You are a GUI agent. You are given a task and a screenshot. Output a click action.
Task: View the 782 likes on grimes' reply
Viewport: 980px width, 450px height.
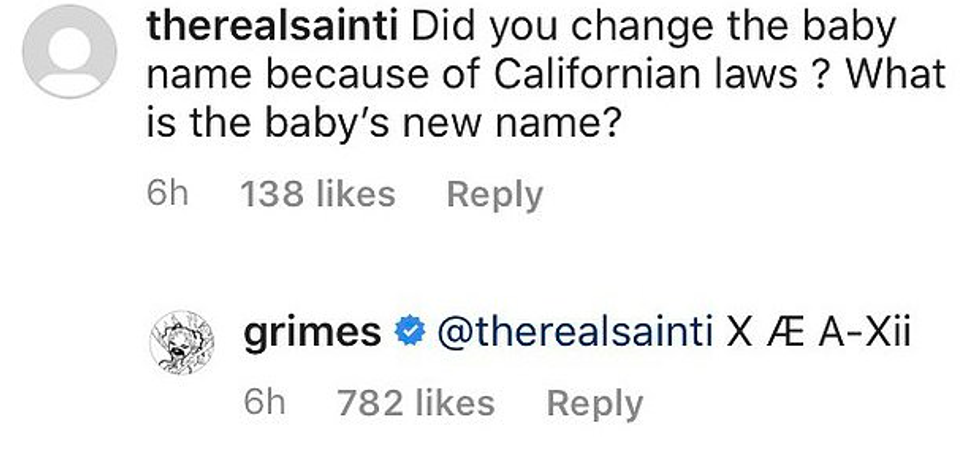pos(416,403)
